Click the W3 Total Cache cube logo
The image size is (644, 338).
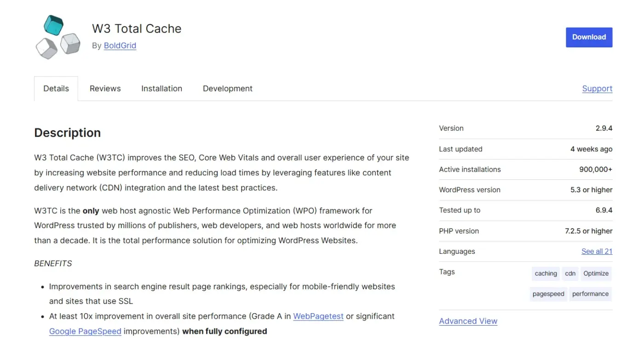click(57, 37)
